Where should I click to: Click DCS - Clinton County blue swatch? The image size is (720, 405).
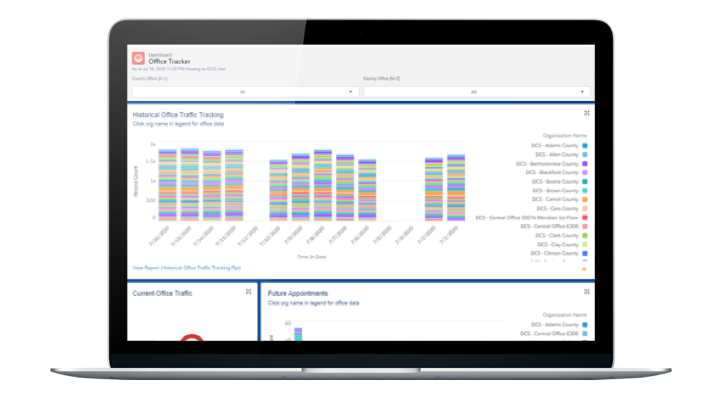pyautogui.click(x=585, y=253)
